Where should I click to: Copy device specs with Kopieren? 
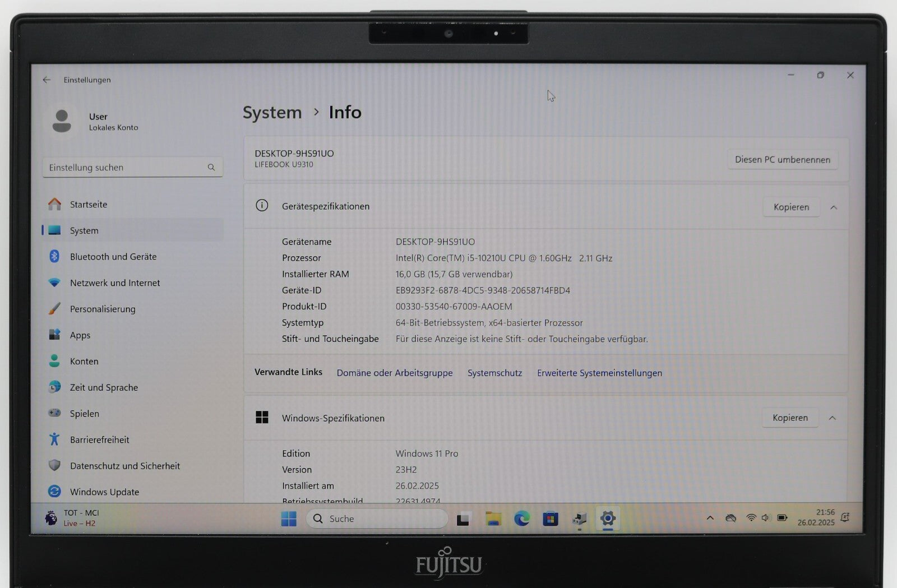[x=791, y=207]
